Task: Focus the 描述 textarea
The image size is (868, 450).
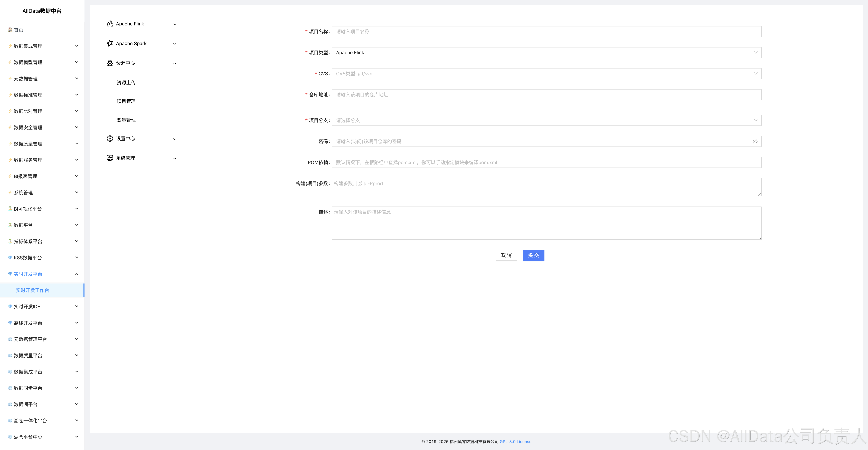Action: tap(546, 223)
